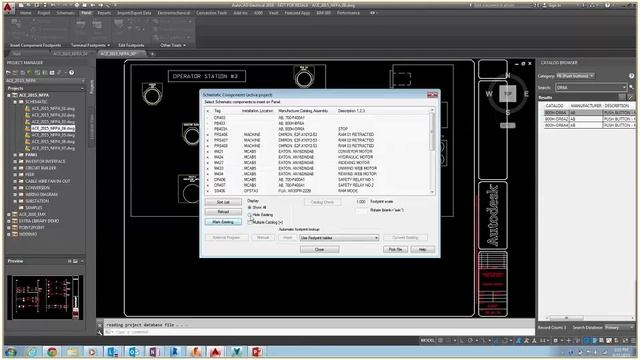640x360 pixels.
Task: Click the Mark Existing button
Action: tap(223, 222)
